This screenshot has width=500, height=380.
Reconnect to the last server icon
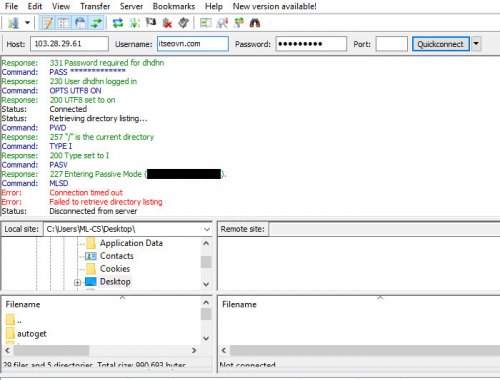click(x=183, y=23)
